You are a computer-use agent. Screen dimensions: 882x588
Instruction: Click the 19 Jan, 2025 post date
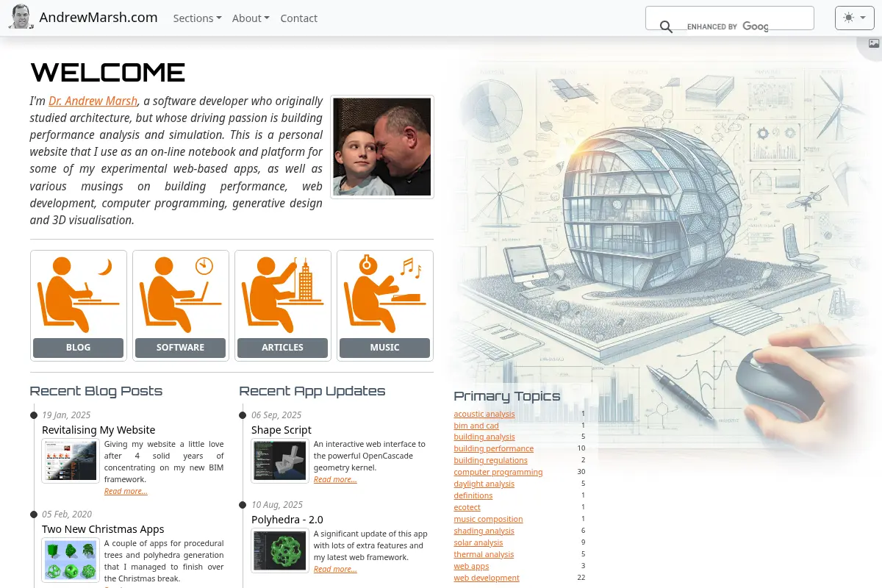(66, 415)
